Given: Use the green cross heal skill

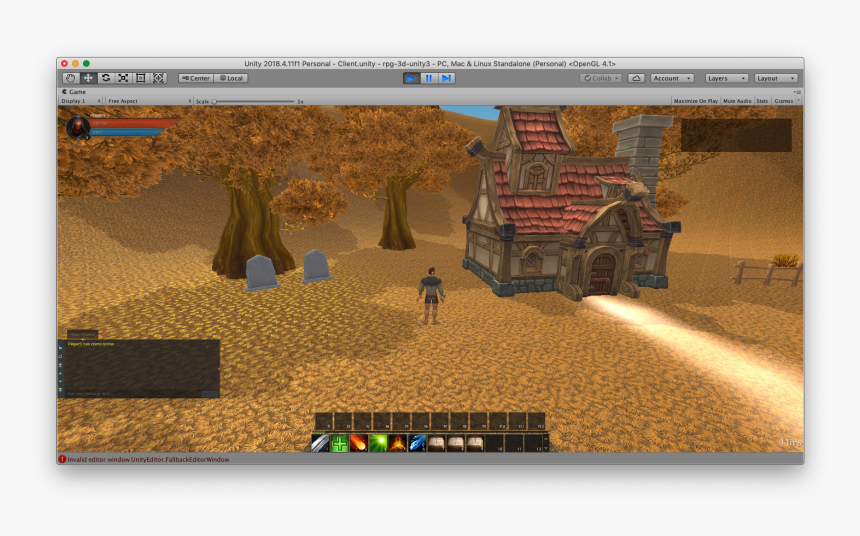Looking at the screenshot, I should (340, 443).
